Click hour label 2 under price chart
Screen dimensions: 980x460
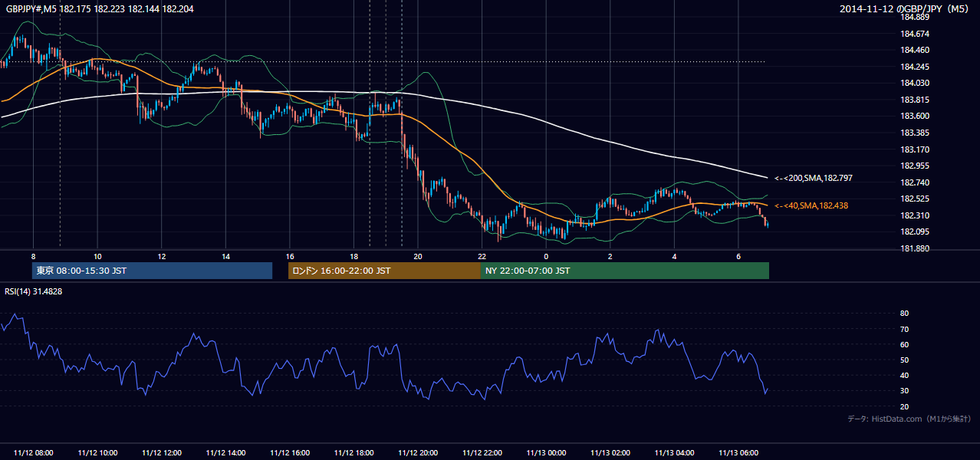[610, 256]
